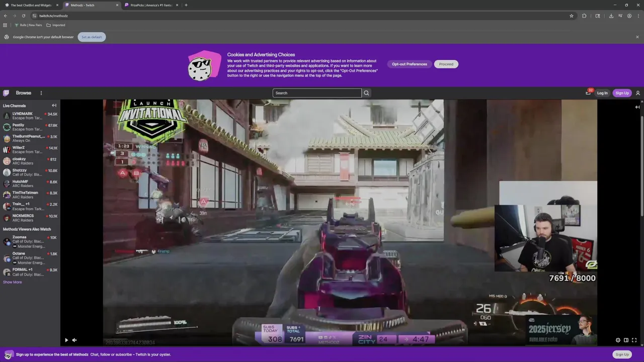The width and height of the screenshot is (644, 362).
Task: Open the Chrome three-dot menu
Action: (x=637, y=16)
